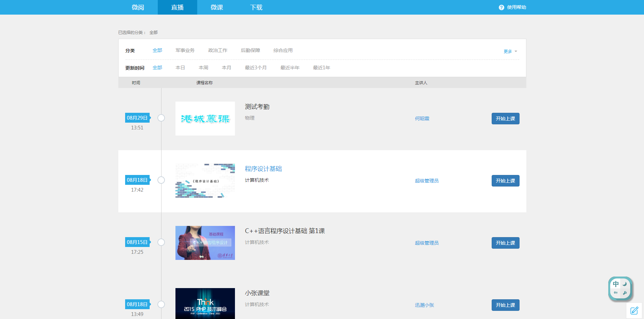Start class 开始上课 for 小张课堂
The width and height of the screenshot is (644, 319).
(x=505, y=305)
